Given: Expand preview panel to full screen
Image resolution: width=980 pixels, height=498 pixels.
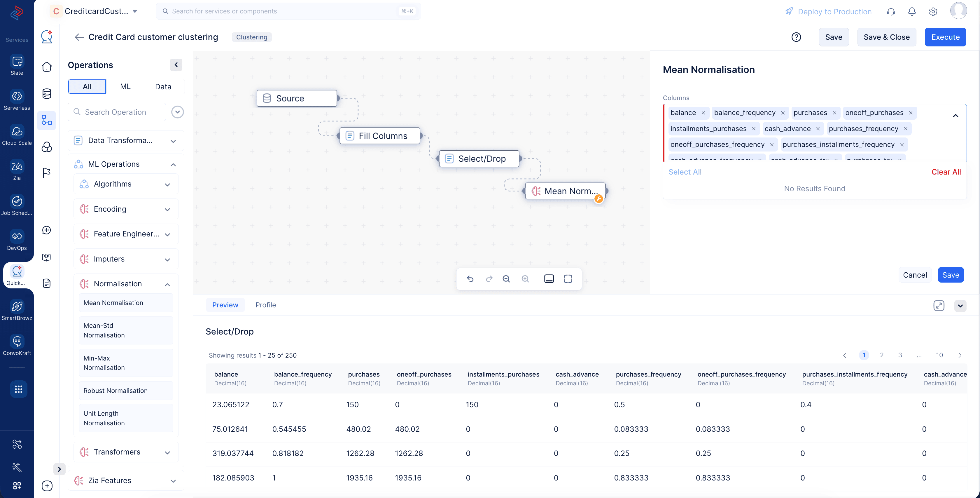Looking at the screenshot, I should coord(939,305).
